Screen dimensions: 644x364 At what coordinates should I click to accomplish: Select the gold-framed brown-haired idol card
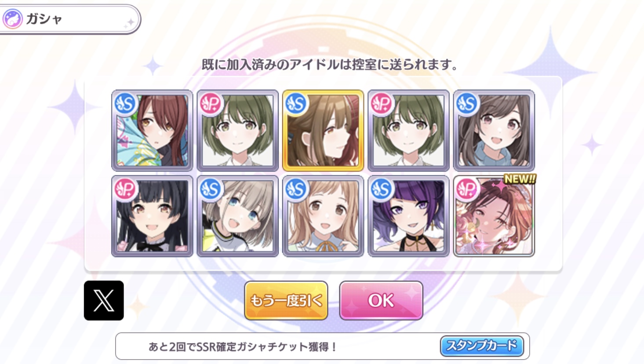click(323, 131)
